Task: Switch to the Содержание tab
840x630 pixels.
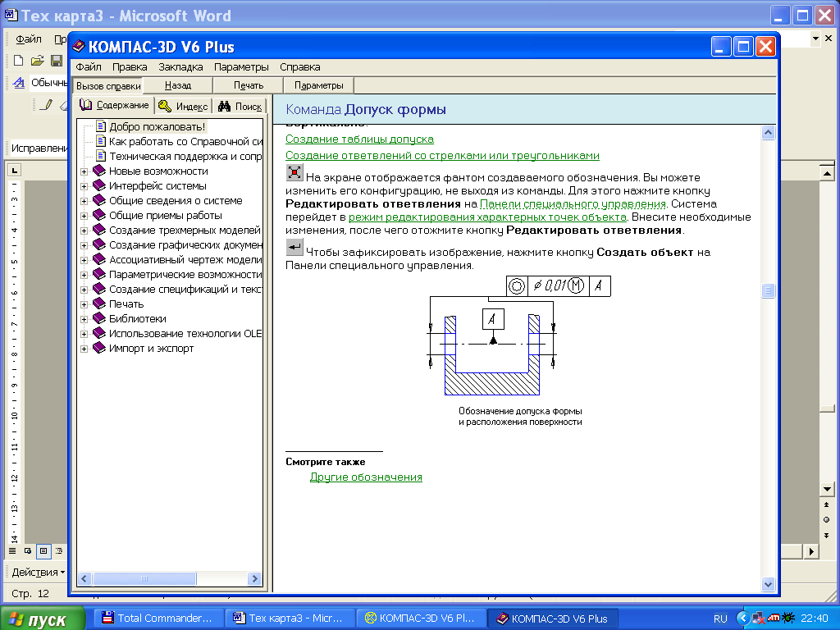Action: [x=114, y=105]
